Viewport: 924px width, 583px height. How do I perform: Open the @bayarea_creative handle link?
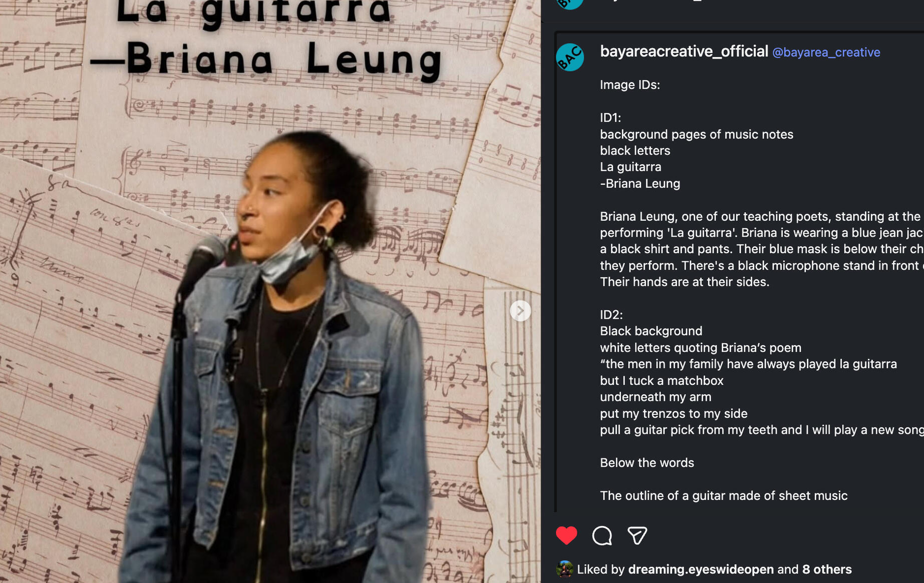tap(826, 52)
